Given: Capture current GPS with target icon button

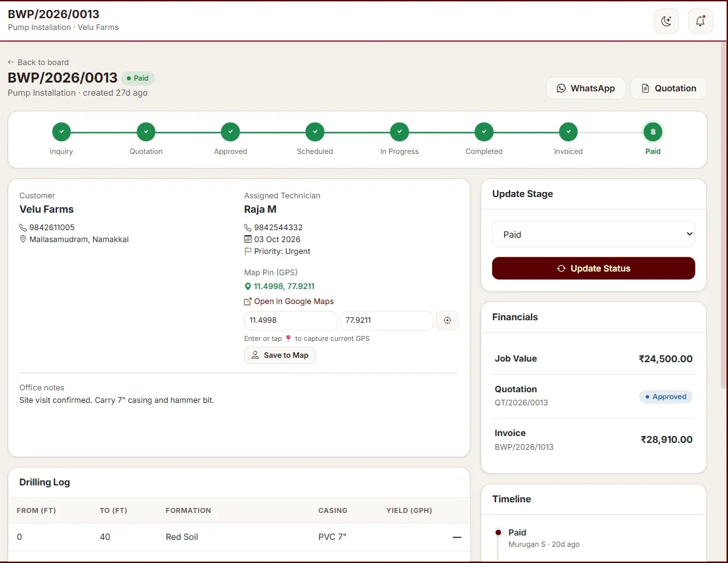Looking at the screenshot, I should pyautogui.click(x=447, y=320).
